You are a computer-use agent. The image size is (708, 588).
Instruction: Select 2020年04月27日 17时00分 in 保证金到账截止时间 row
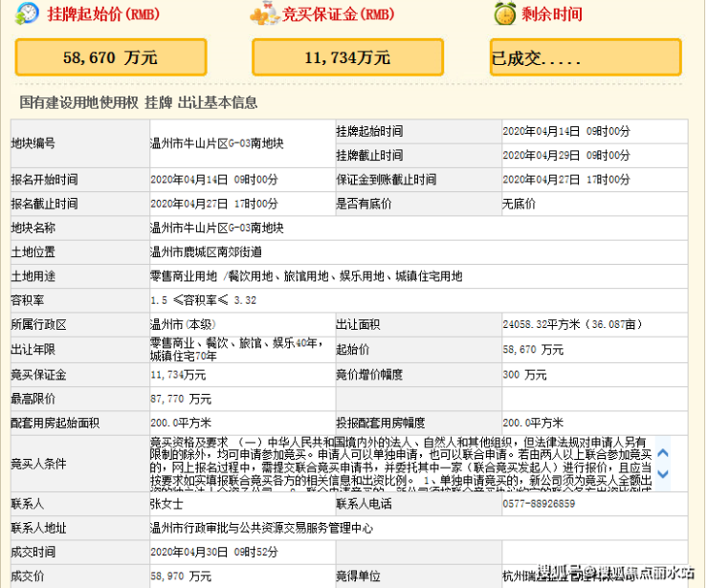pyautogui.click(x=566, y=180)
